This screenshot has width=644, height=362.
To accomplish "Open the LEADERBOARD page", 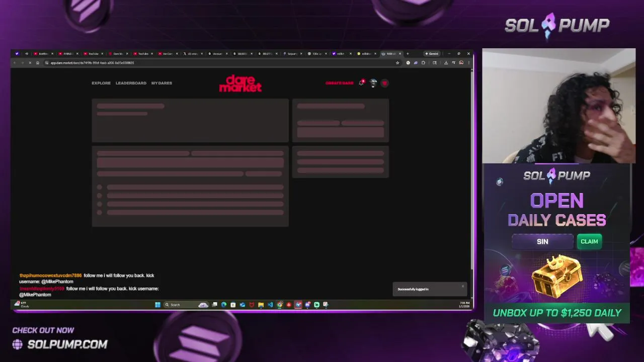I will (131, 83).
